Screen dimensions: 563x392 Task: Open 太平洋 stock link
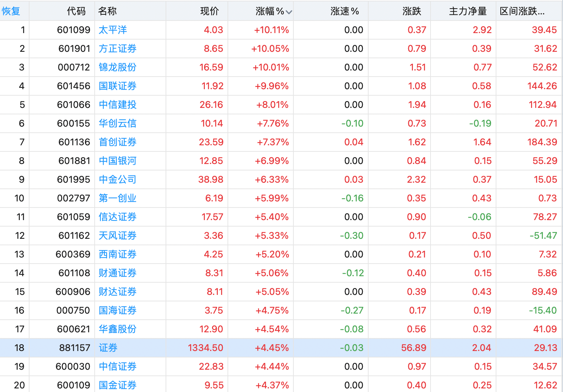tap(113, 30)
